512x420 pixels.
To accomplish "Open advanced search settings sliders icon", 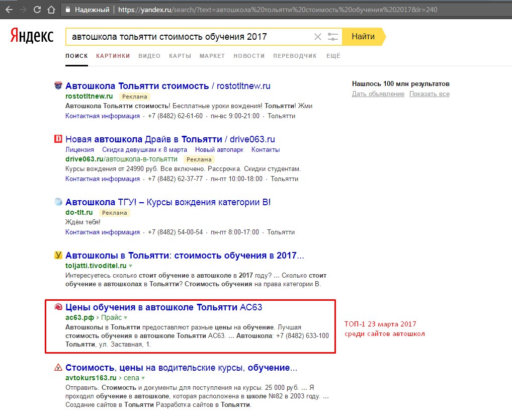I will pyautogui.click(x=333, y=37).
